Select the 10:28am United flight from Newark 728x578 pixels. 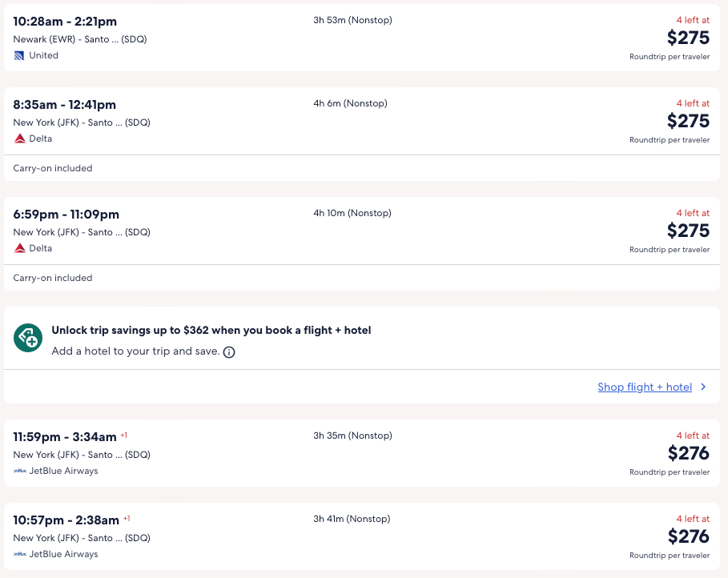click(64, 20)
